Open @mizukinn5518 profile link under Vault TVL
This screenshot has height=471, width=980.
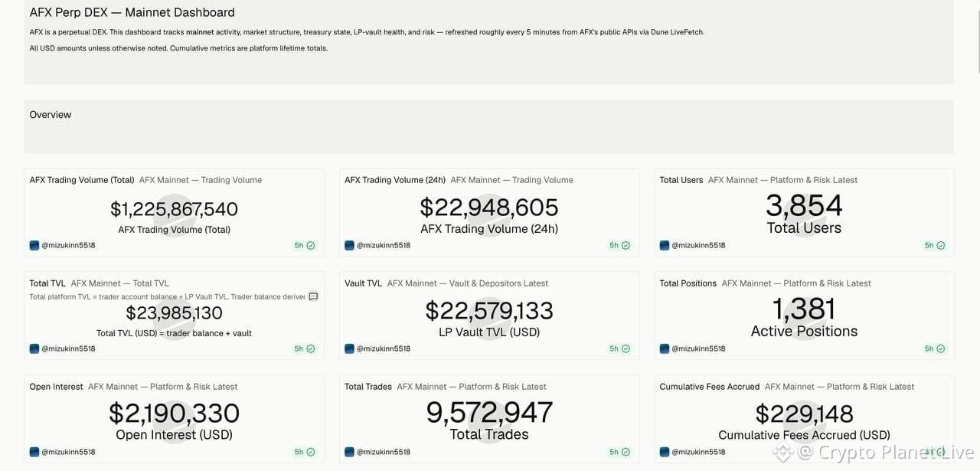pos(384,349)
